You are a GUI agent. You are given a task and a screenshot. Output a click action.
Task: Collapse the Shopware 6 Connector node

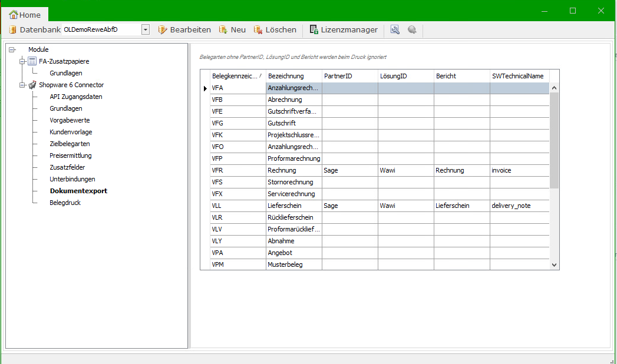(x=22, y=85)
